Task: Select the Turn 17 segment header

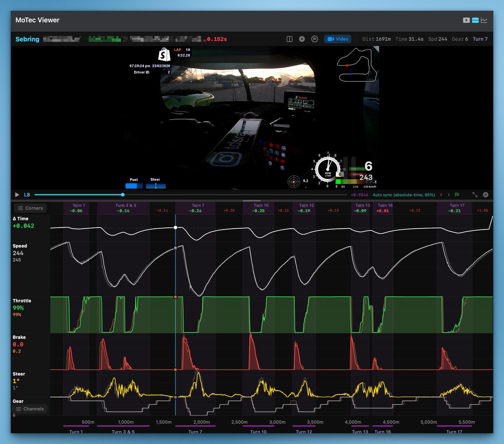Action: (454, 208)
